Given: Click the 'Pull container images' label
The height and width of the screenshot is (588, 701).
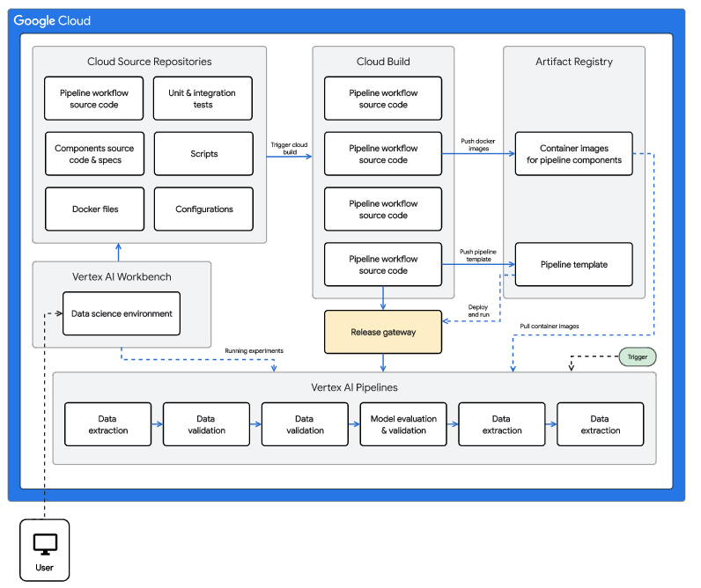Looking at the screenshot, I should 549,327.
